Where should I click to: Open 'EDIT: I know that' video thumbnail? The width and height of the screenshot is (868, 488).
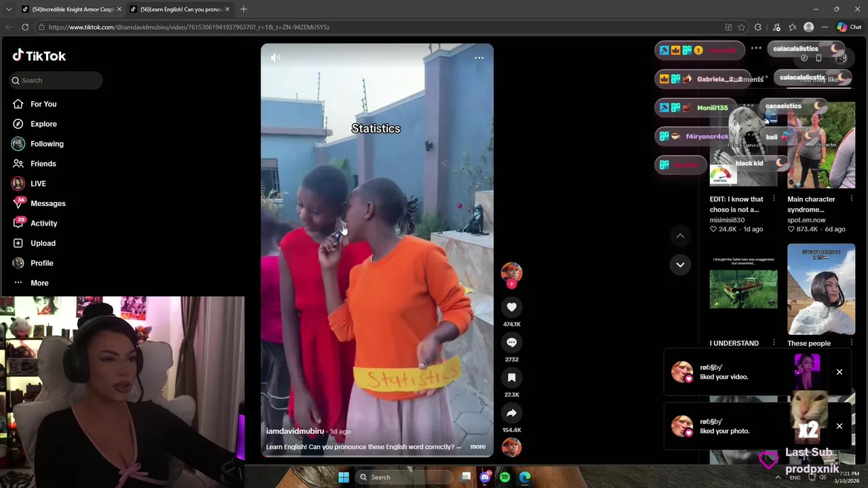tap(743, 146)
